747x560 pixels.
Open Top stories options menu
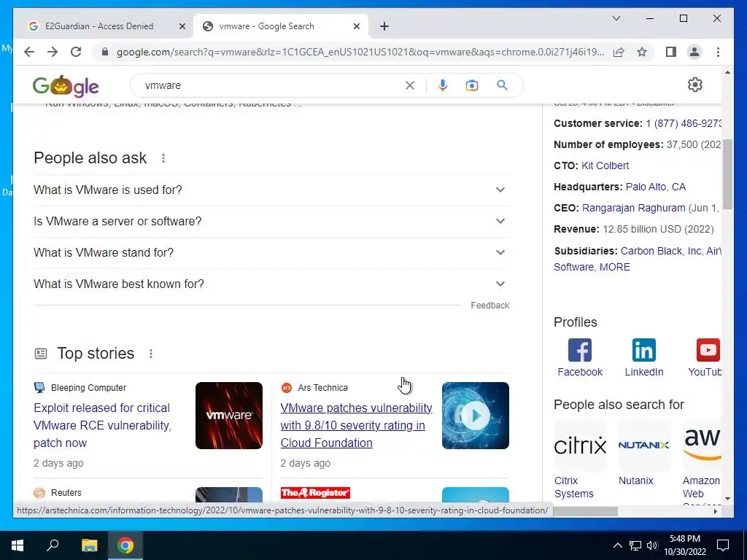pyautogui.click(x=151, y=354)
